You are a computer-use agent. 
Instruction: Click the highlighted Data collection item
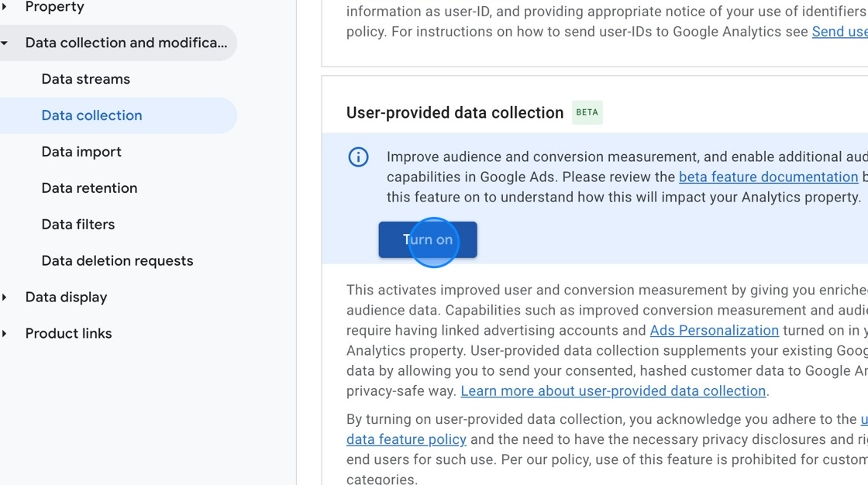(x=91, y=115)
